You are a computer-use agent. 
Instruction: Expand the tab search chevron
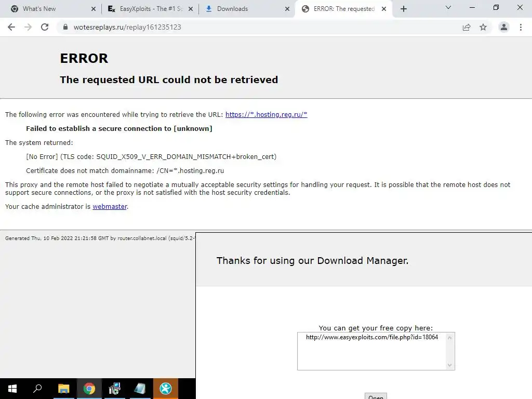click(x=448, y=7)
